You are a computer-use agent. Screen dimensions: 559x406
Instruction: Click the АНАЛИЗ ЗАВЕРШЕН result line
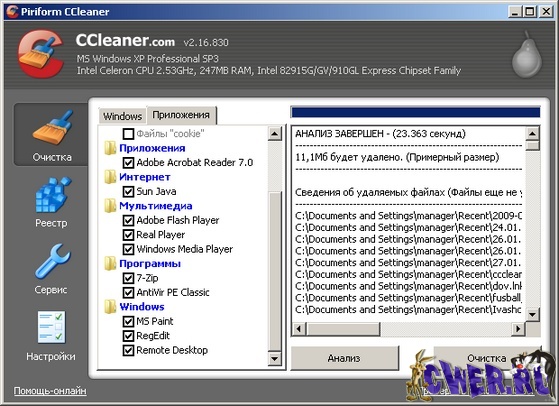[380, 134]
